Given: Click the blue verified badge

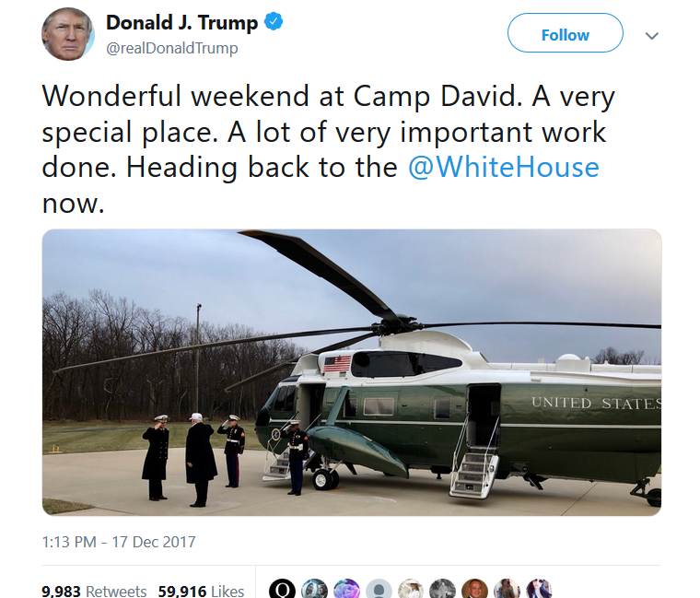Looking at the screenshot, I should pyautogui.click(x=274, y=21).
